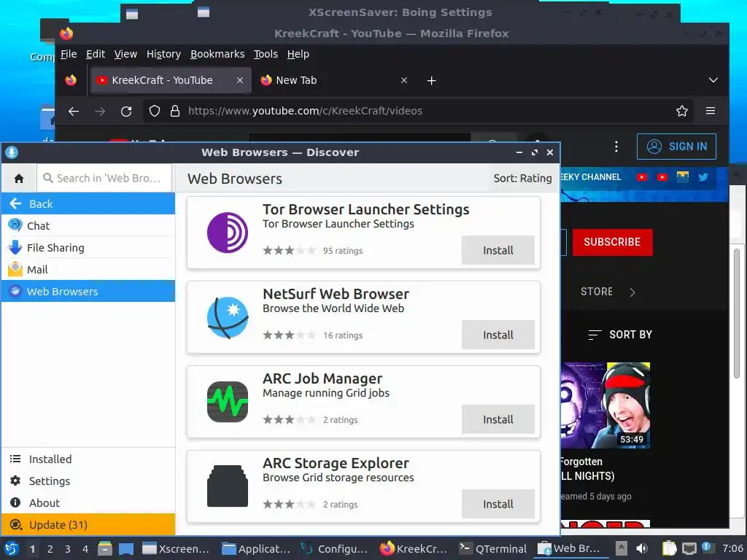Image resolution: width=747 pixels, height=560 pixels.
Task: Switch to the New Tab tab
Action: coord(333,80)
